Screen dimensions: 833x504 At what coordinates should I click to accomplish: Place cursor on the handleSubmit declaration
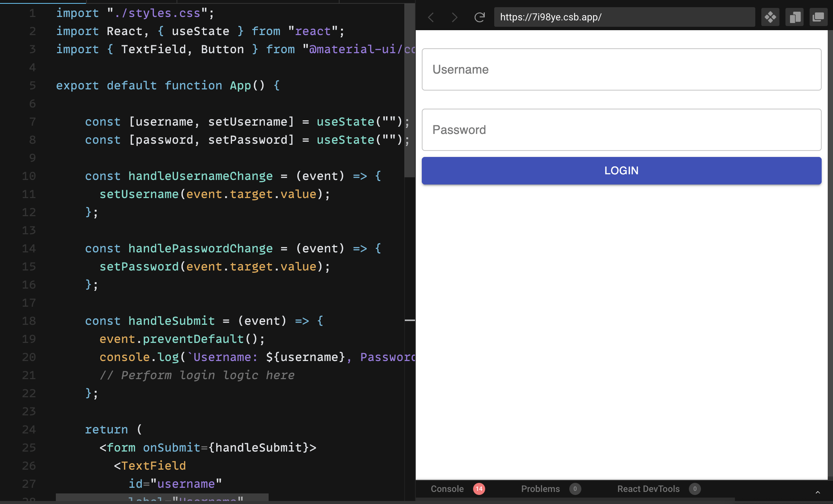(172, 321)
